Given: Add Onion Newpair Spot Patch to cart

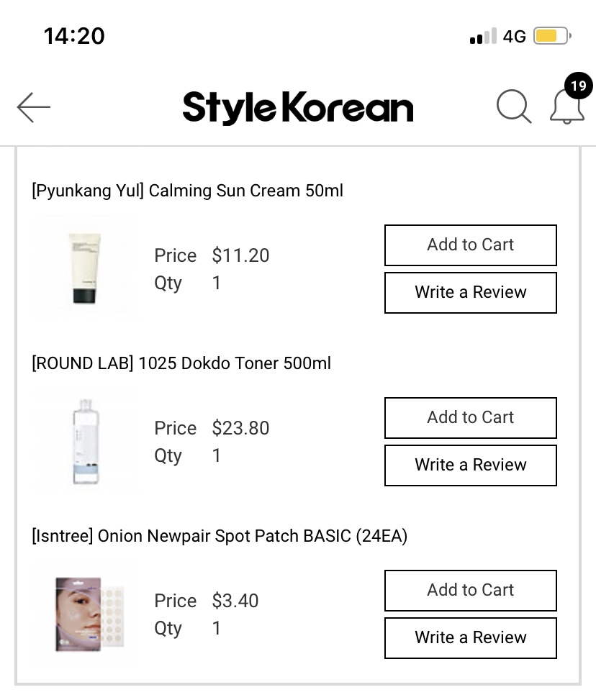Looking at the screenshot, I should point(470,591).
